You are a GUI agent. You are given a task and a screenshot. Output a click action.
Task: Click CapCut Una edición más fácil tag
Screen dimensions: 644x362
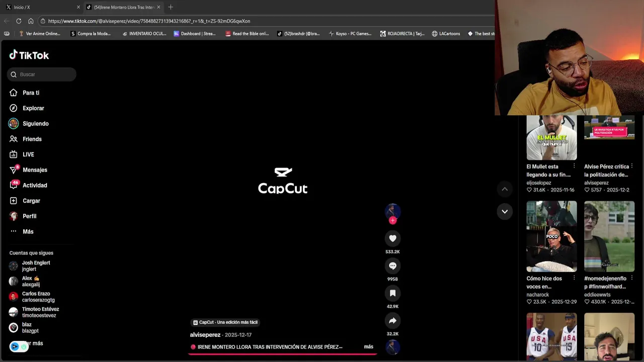(x=225, y=322)
